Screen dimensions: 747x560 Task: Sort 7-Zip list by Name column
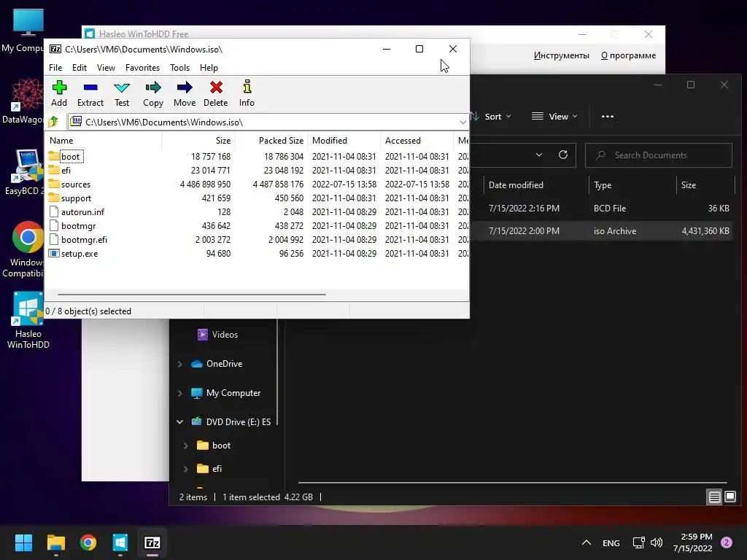pyautogui.click(x=104, y=141)
